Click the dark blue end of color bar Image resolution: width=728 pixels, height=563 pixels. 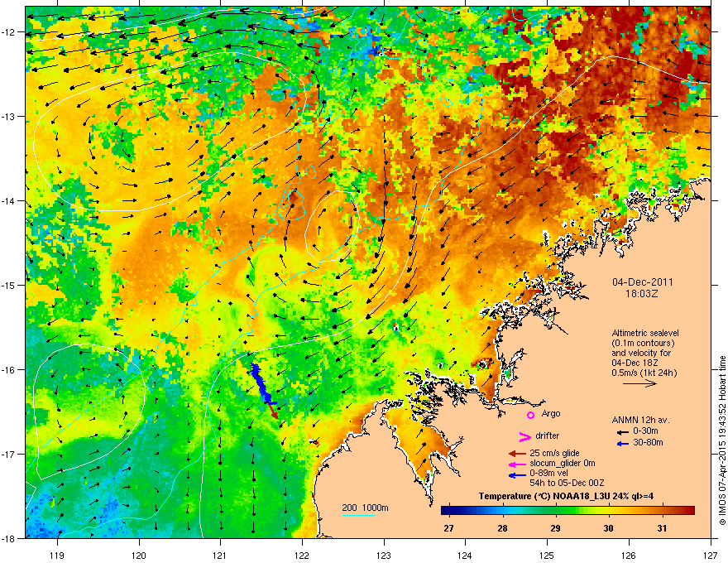pos(446,511)
